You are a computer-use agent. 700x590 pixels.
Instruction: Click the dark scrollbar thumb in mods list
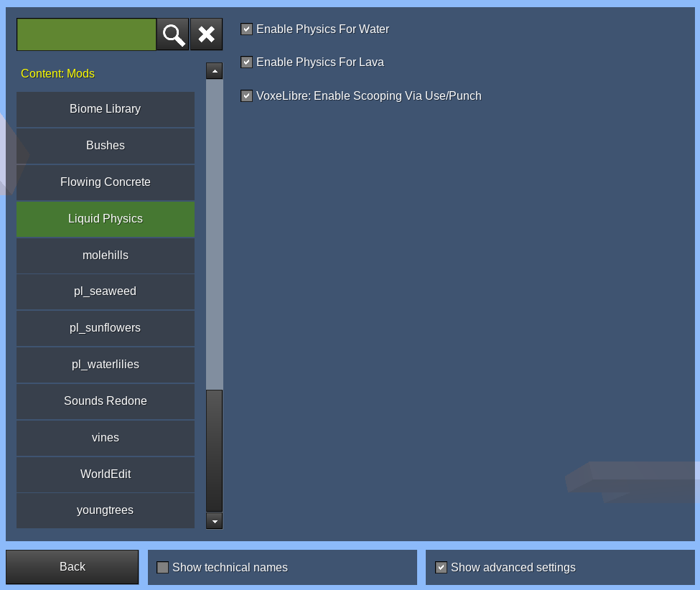click(214, 450)
